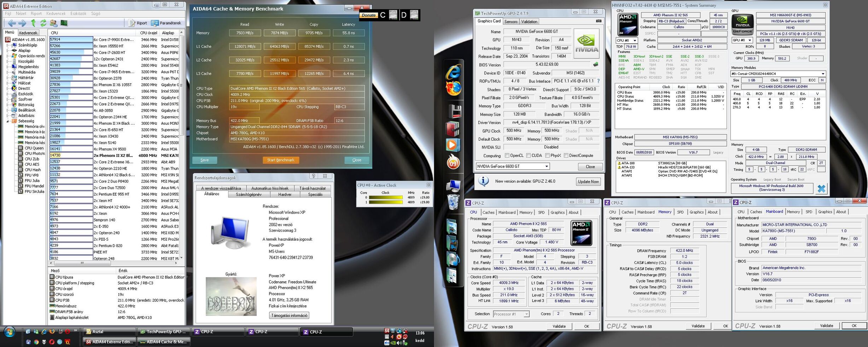Viewport: 868px width, 347px height.
Task: Open the Nézet menu in AIDA64
Action: coord(21,13)
